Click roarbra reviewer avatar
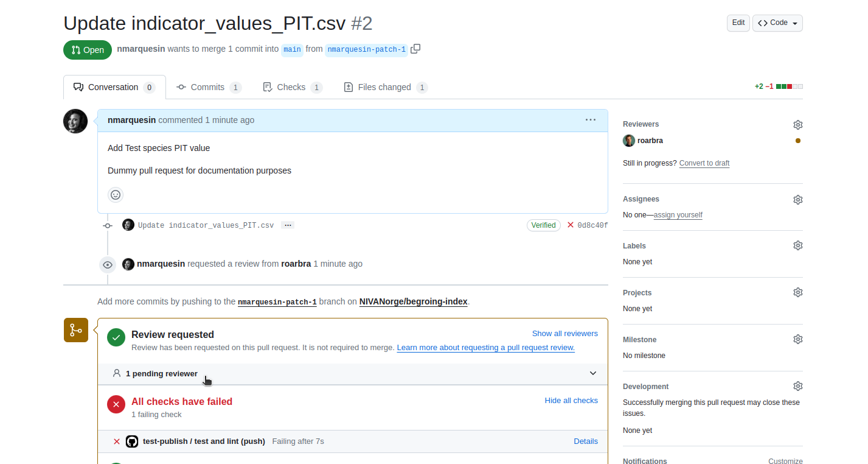The height and width of the screenshot is (464, 868). tap(629, 141)
